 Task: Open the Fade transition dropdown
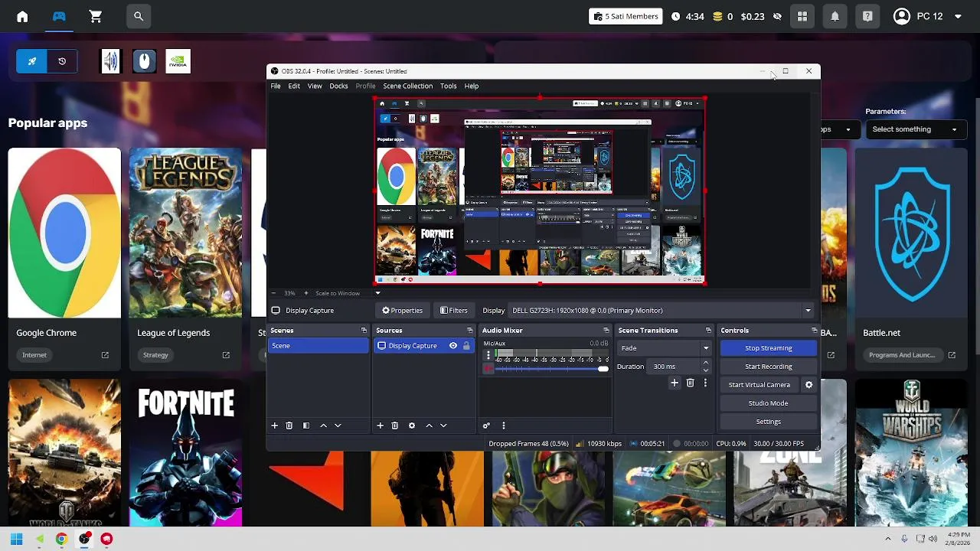point(664,348)
